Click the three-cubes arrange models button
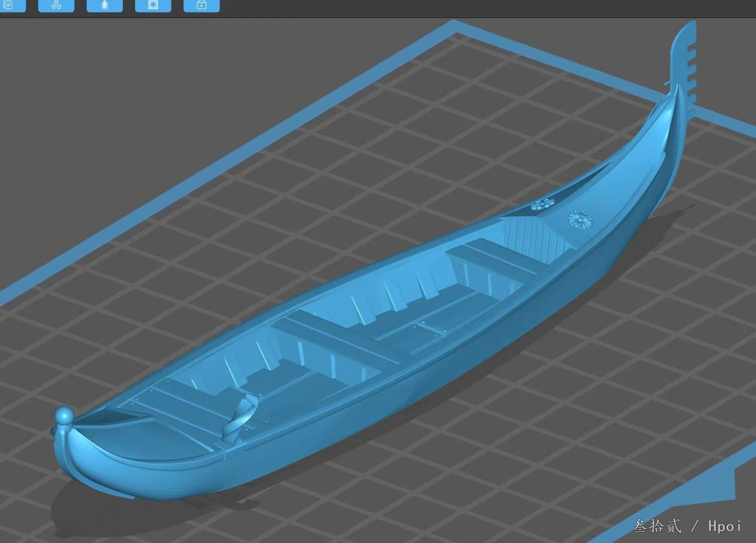The width and height of the screenshot is (756, 543). 56,6
